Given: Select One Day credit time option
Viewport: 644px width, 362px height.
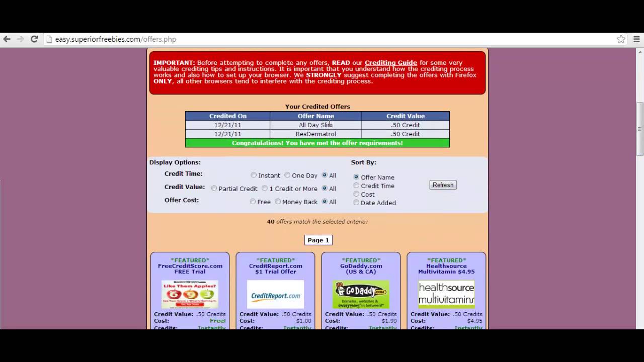Looking at the screenshot, I should pos(287,175).
